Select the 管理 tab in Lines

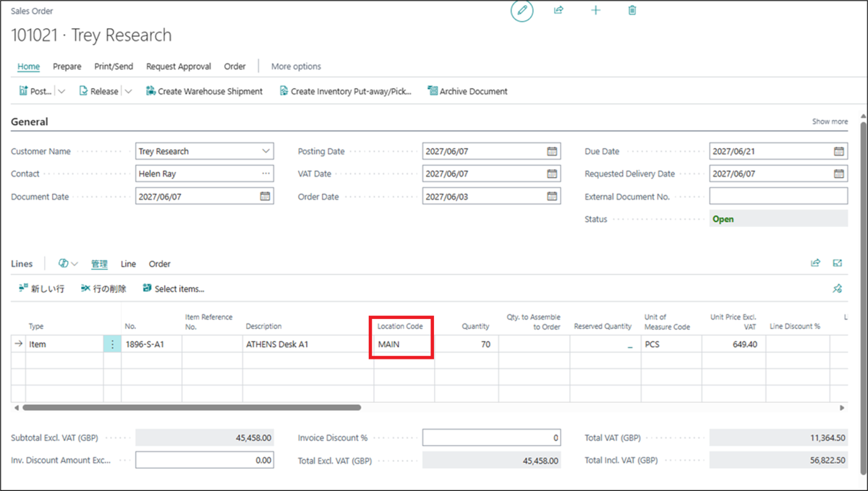point(99,264)
